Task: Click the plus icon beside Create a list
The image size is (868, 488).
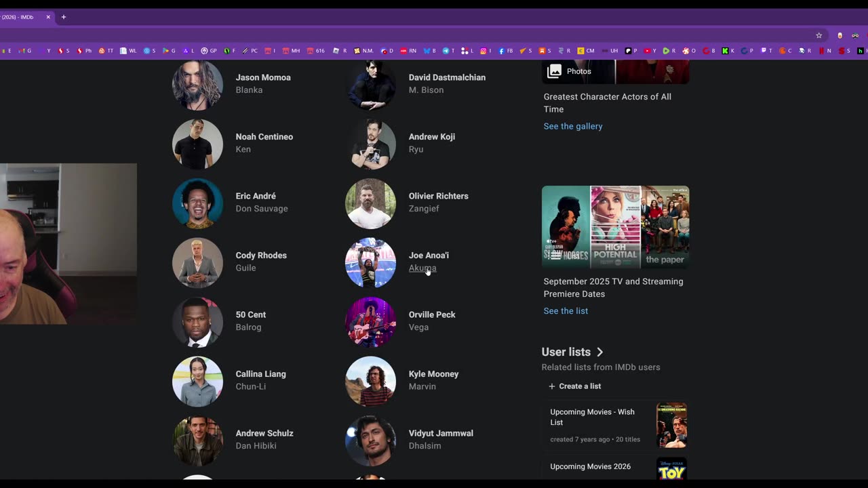Action: [551, 386]
